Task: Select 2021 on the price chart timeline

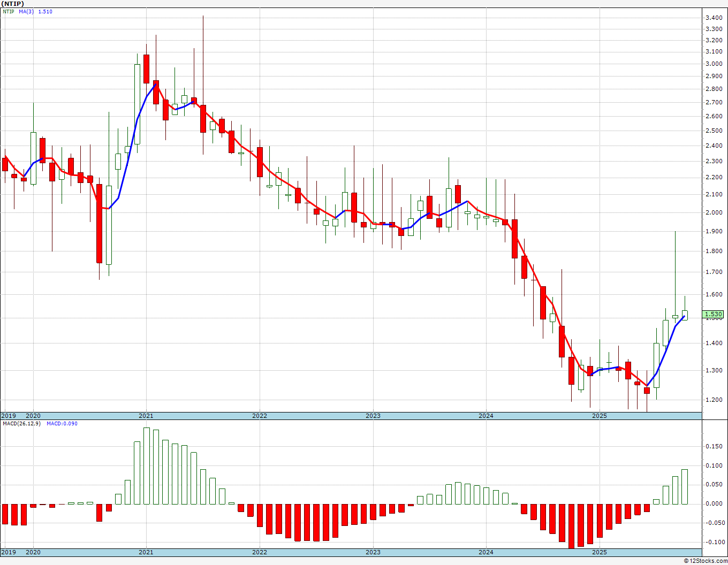Action: [x=146, y=416]
